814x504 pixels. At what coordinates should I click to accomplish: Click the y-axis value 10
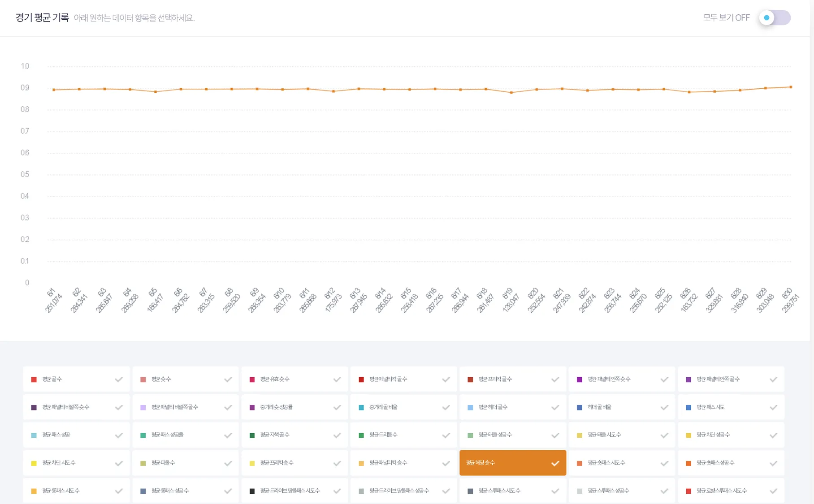pos(25,66)
